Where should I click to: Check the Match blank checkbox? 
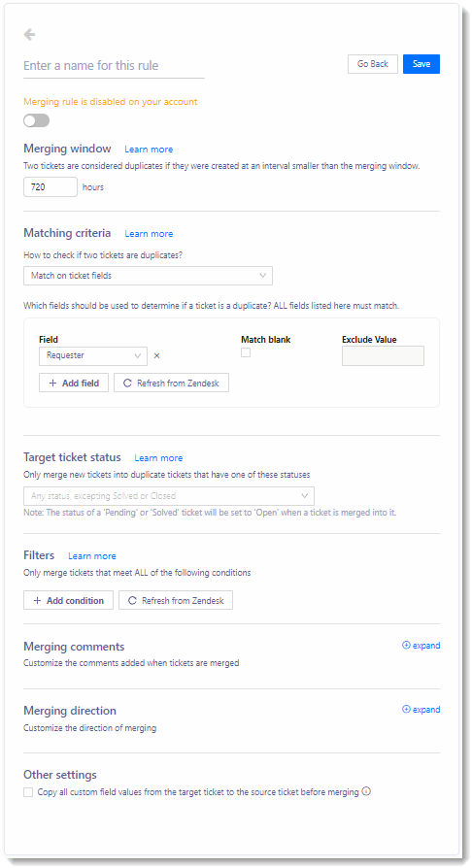point(246,352)
